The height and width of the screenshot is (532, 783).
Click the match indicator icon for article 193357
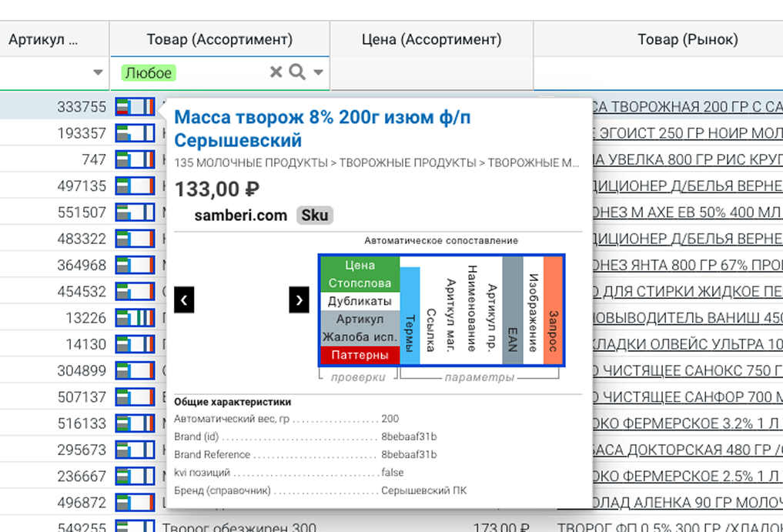pos(135,134)
